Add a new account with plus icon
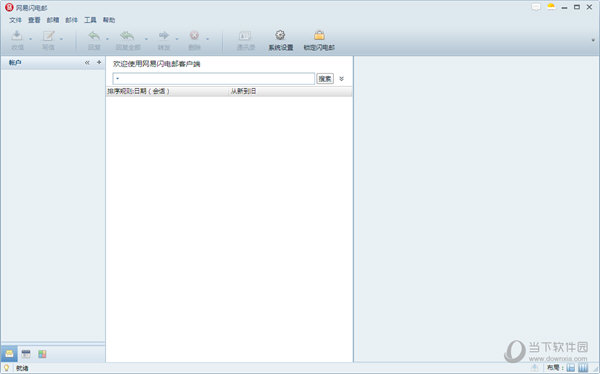600x374 pixels. tap(99, 62)
